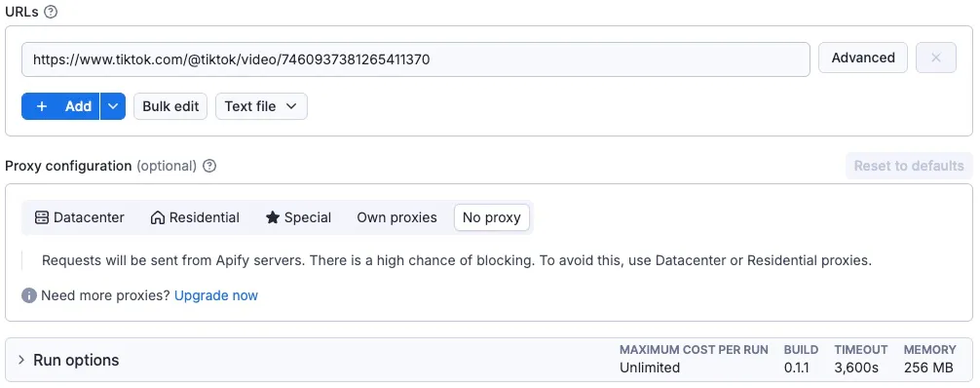
Task: Click the Special star icon
Action: click(273, 217)
